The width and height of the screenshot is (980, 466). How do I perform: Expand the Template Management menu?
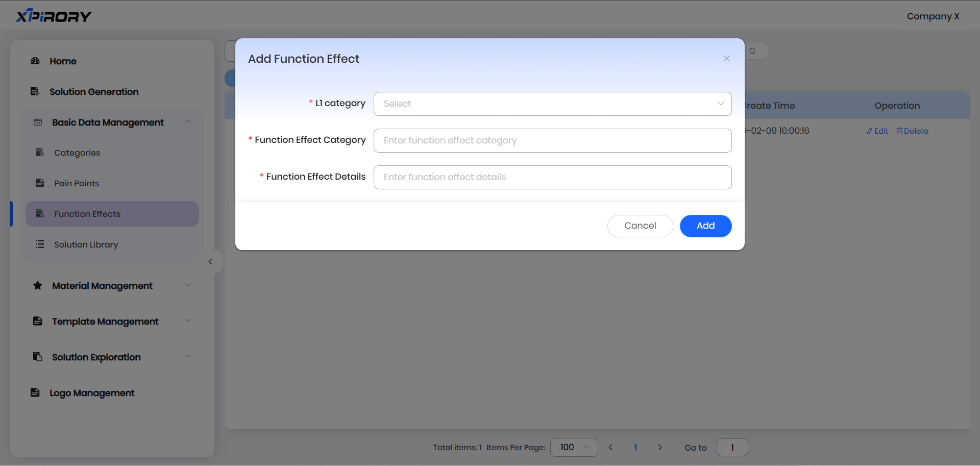click(187, 321)
